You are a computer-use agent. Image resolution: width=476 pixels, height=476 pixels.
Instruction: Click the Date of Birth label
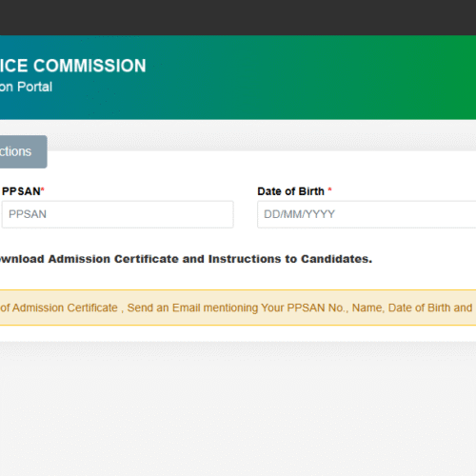290,191
